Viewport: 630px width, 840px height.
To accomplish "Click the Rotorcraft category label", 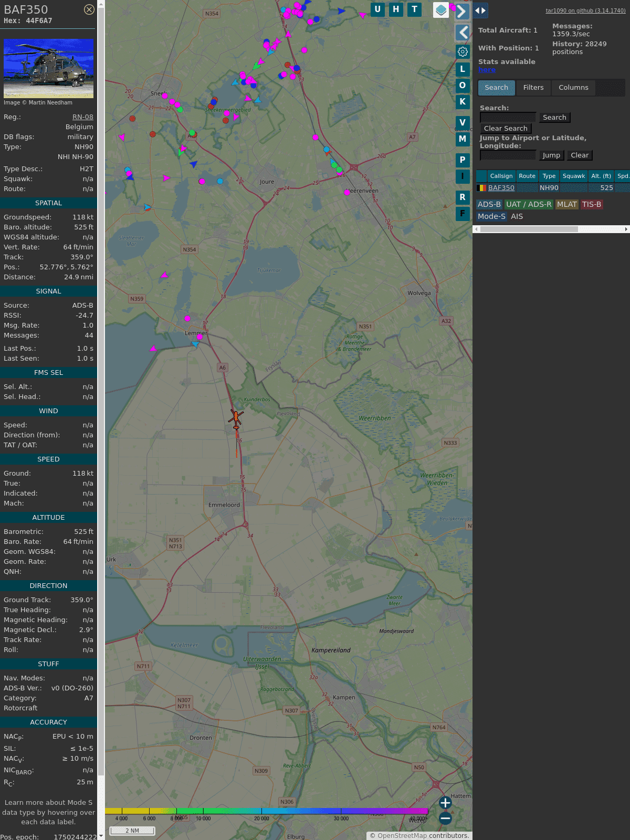I will click(20, 708).
